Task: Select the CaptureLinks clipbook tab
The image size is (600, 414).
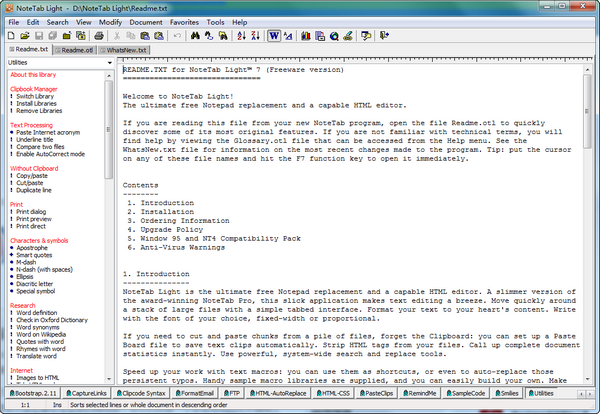Action: (x=86, y=393)
